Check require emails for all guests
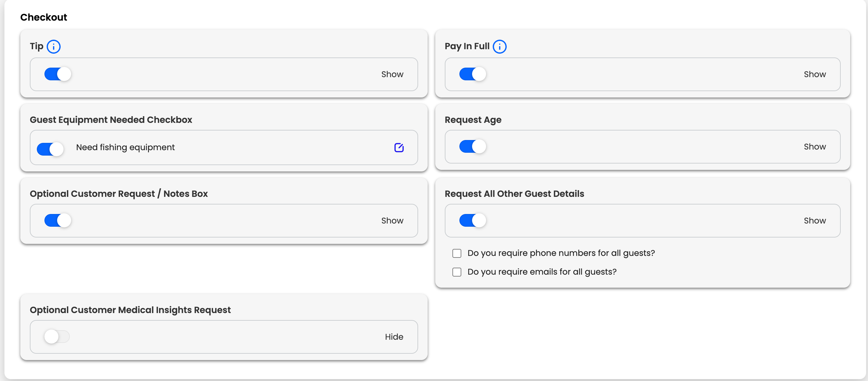 (x=457, y=272)
